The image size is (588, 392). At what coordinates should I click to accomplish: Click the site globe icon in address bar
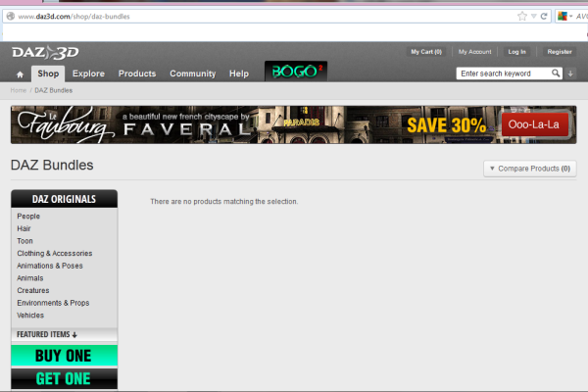coord(11,16)
